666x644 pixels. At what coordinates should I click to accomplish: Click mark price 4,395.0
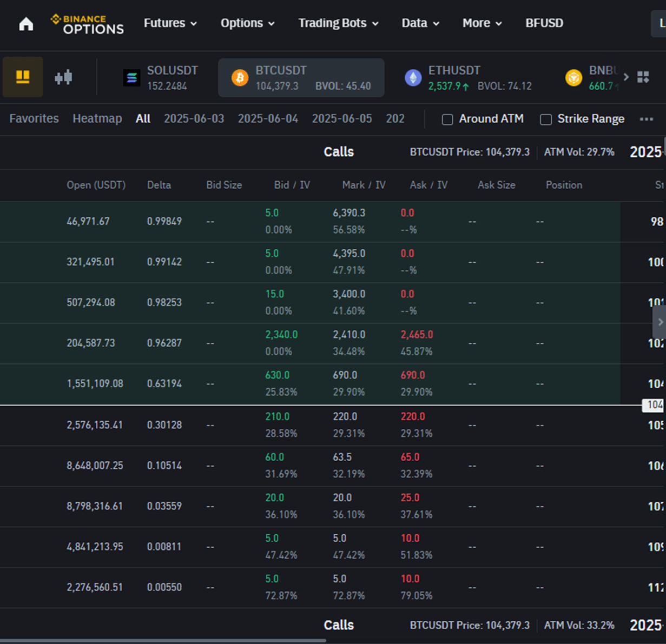pos(349,254)
